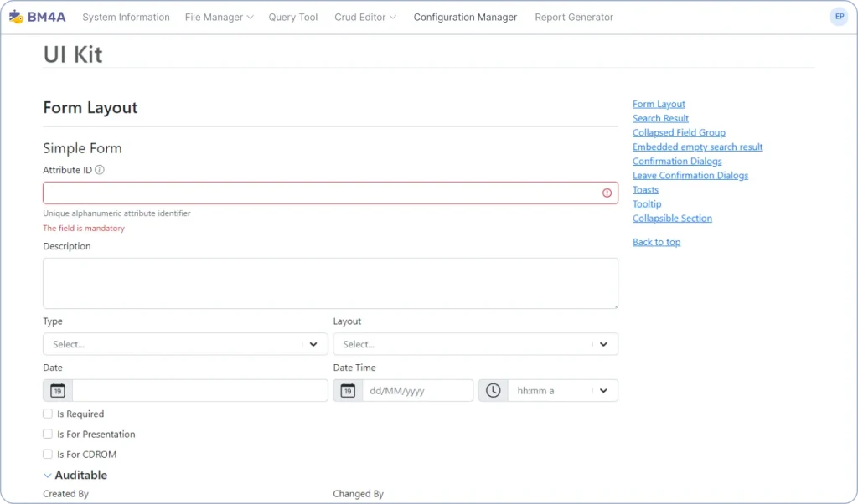Toggle the Is Required checkbox
This screenshot has width=858, height=504.
tap(48, 414)
